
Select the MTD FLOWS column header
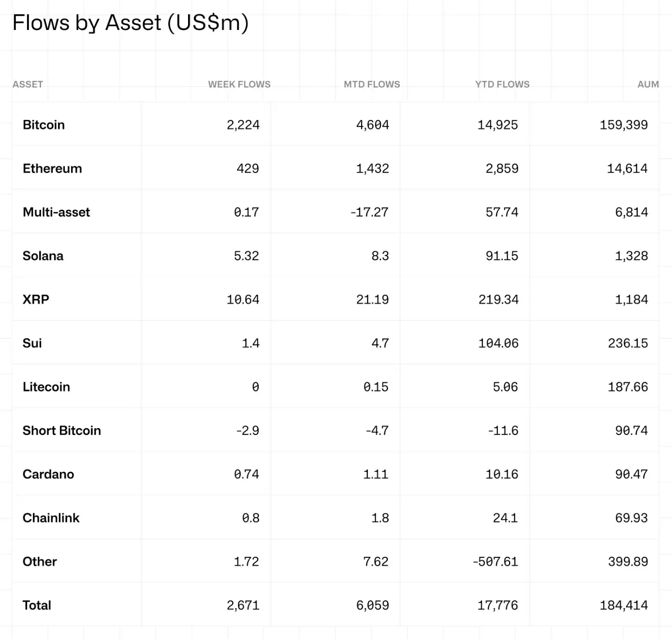coord(372,84)
